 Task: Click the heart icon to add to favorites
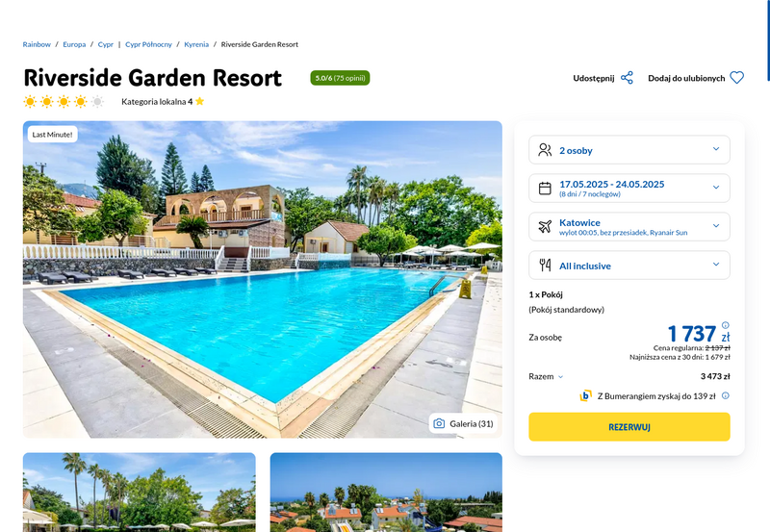736,78
